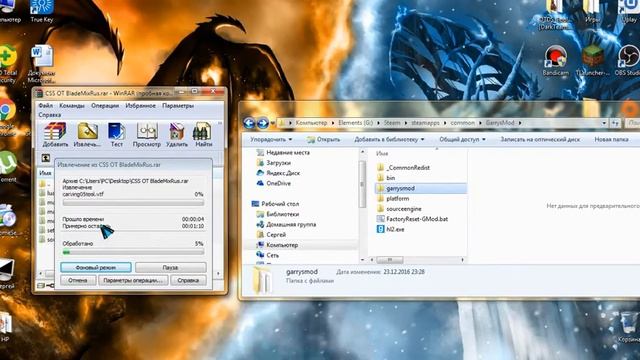Viewport: 640px width, 360px height.
Task: Select Рабочий стол in navigation pane
Action: point(276,204)
